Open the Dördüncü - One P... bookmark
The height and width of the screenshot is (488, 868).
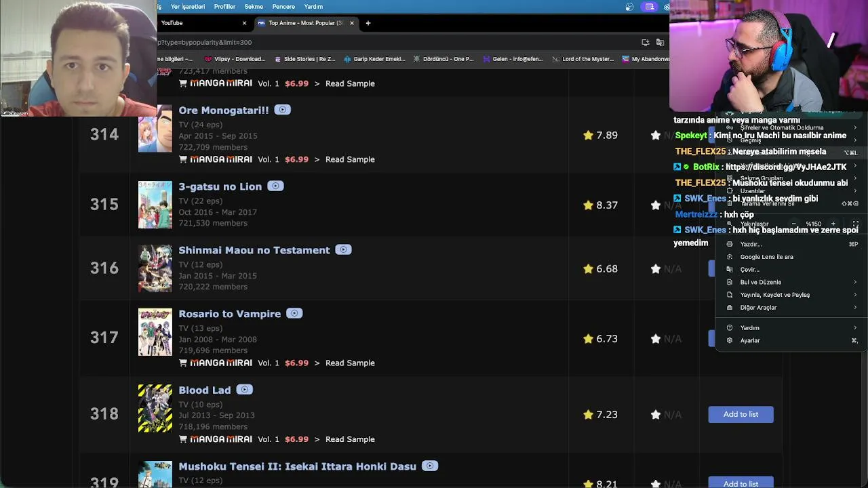(x=443, y=59)
